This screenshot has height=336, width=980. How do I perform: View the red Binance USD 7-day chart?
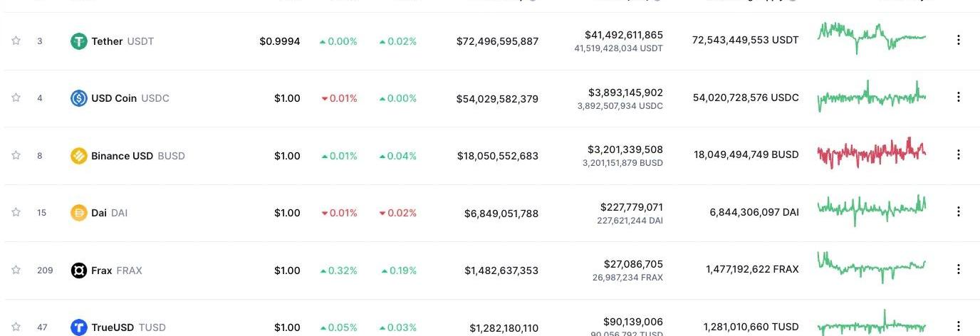(871, 153)
